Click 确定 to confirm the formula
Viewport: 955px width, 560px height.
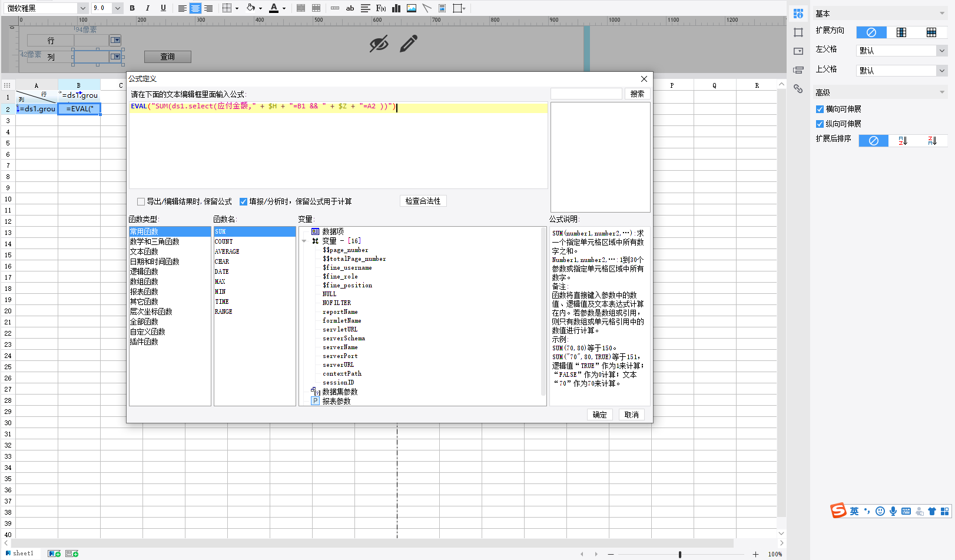pyautogui.click(x=599, y=415)
